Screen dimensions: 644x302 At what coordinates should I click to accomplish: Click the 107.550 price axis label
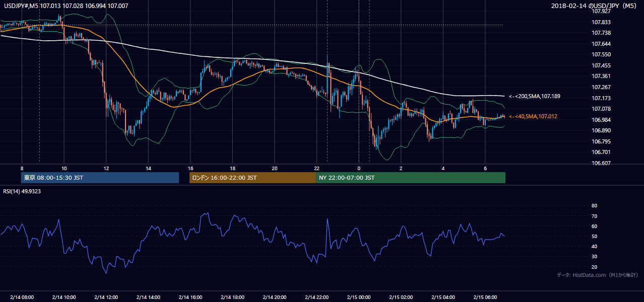point(601,54)
